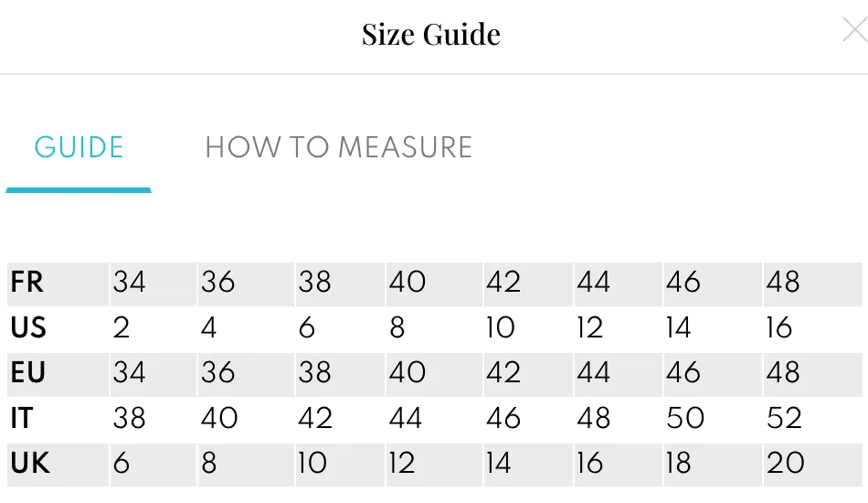
Task: Click US size 10 cell
Action: [x=501, y=327]
